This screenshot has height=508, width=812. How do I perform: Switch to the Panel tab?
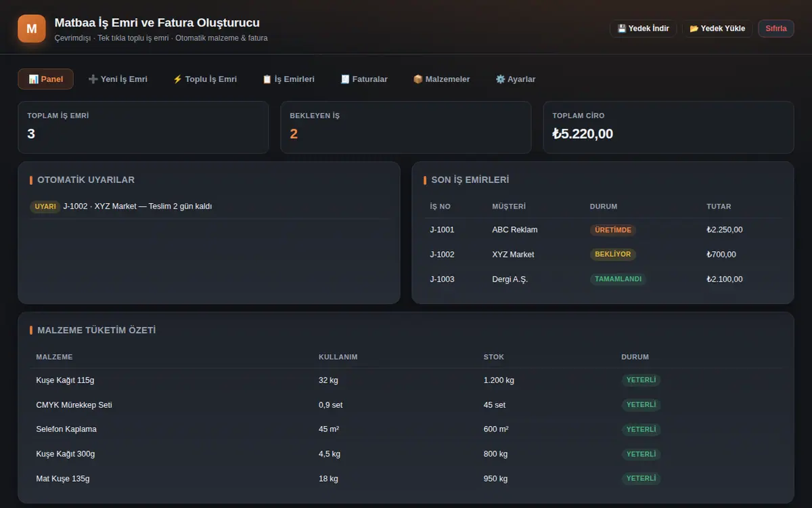45,79
